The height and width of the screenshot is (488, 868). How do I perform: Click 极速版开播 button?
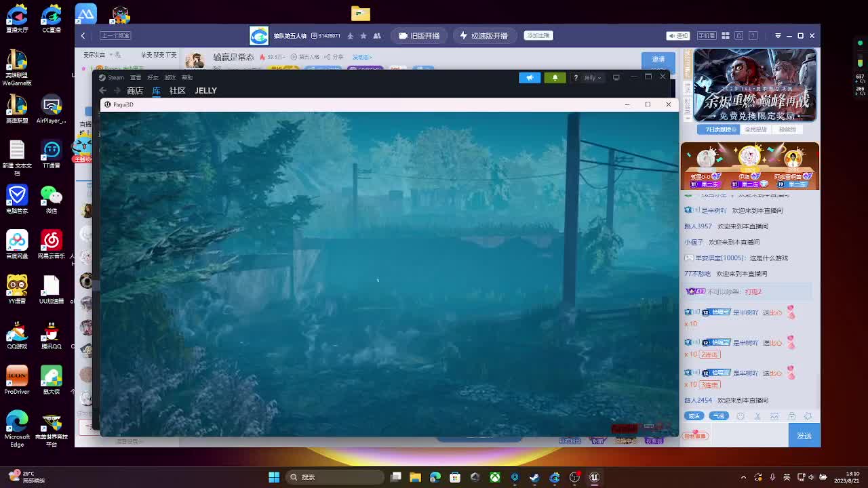484,36
